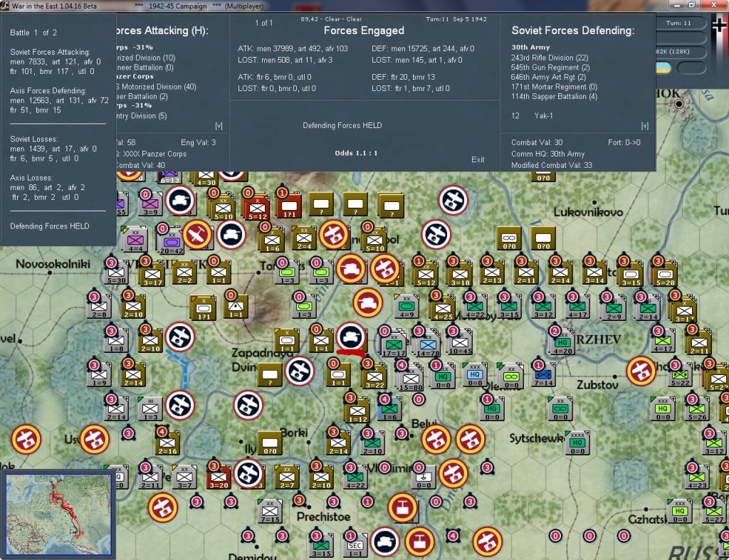Select the red 1?1 unit counter

289,206
